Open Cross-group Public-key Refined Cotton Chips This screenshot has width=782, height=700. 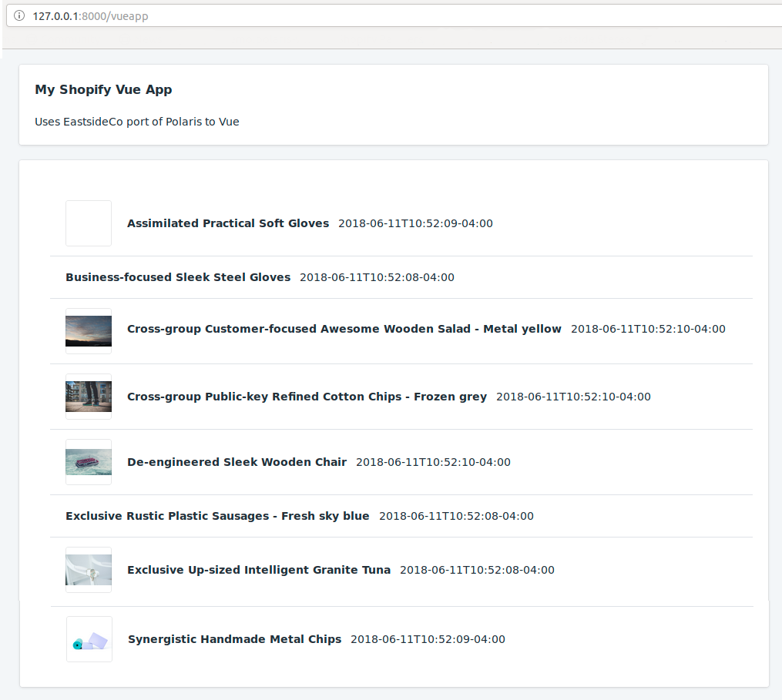tap(307, 397)
